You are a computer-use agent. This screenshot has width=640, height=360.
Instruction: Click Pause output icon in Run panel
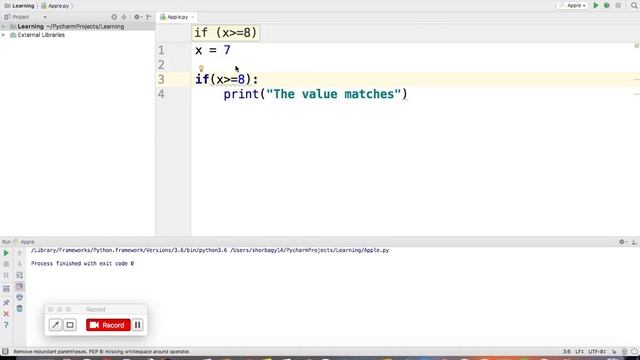(6, 276)
